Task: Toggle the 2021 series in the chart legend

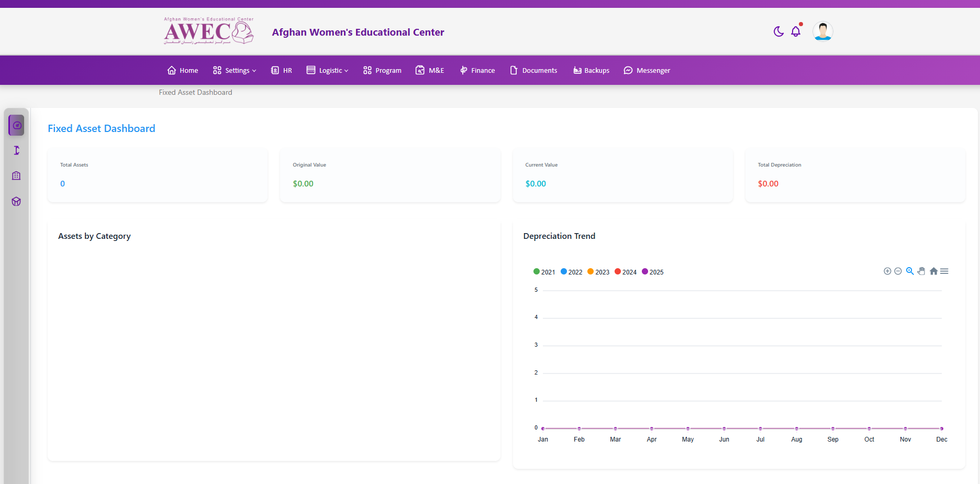Action: click(544, 271)
